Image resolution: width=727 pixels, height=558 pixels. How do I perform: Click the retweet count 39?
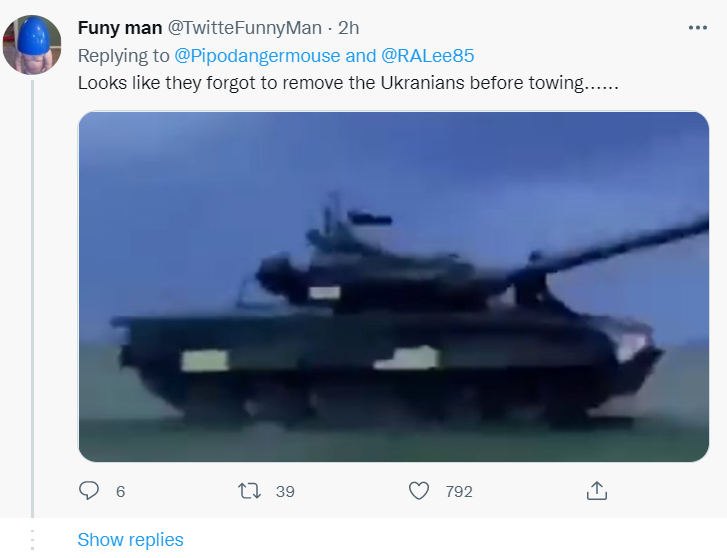tap(285, 491)
